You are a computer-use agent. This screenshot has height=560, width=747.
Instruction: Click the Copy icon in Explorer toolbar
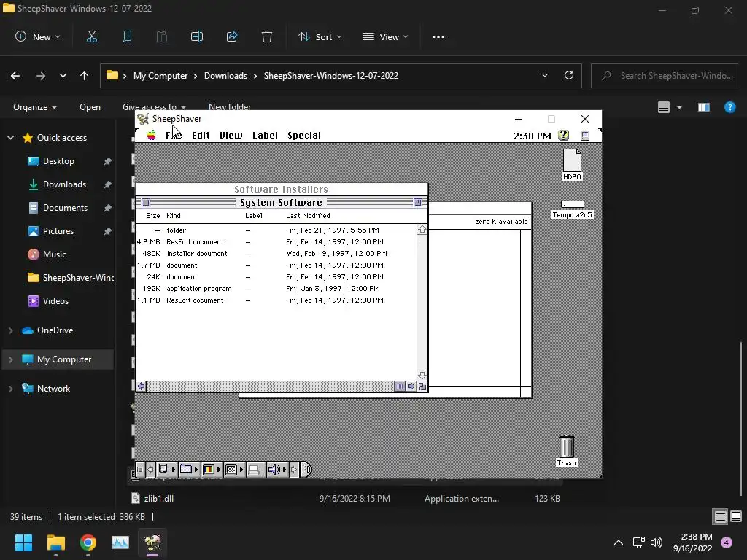[127, 36]
